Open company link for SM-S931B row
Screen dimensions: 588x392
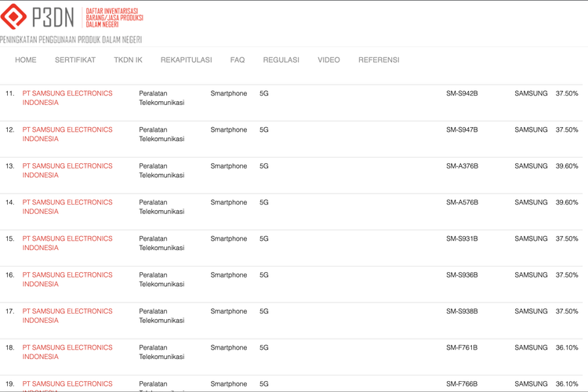67,243
